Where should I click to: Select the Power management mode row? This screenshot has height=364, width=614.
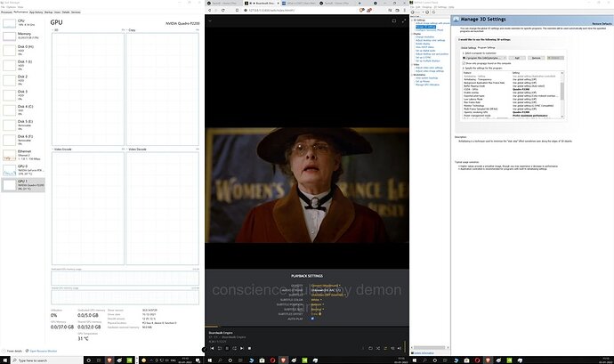pyautogui.click(x=512, y=116)
